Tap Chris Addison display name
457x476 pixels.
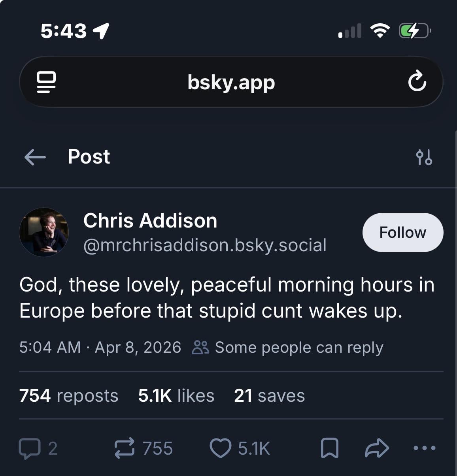click(150, 220)
